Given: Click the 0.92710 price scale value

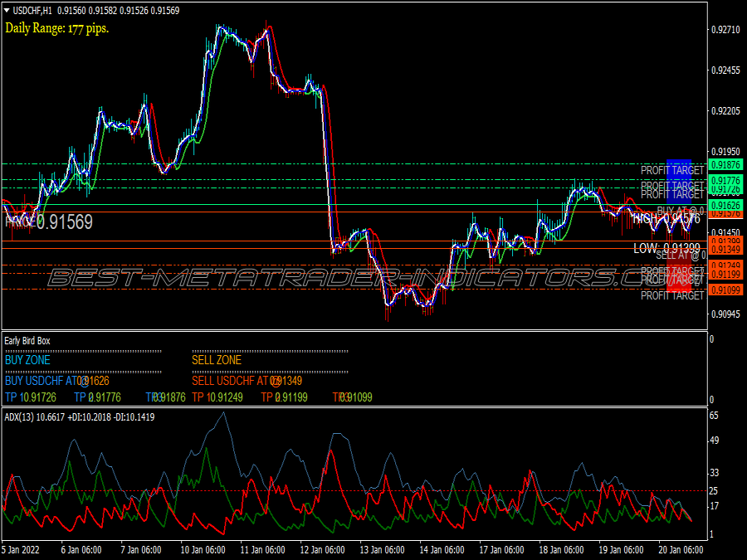Looking at the screenshot, I should (x=726, y=30).
